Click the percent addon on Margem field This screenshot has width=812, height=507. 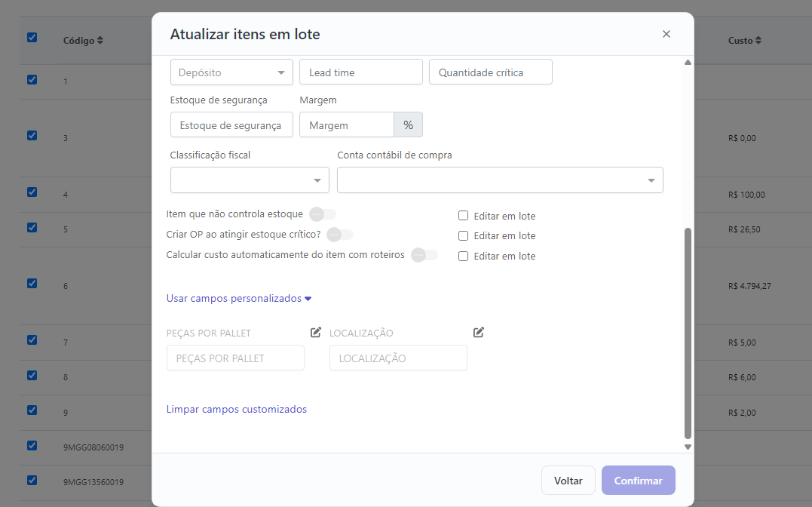(408, 125)
